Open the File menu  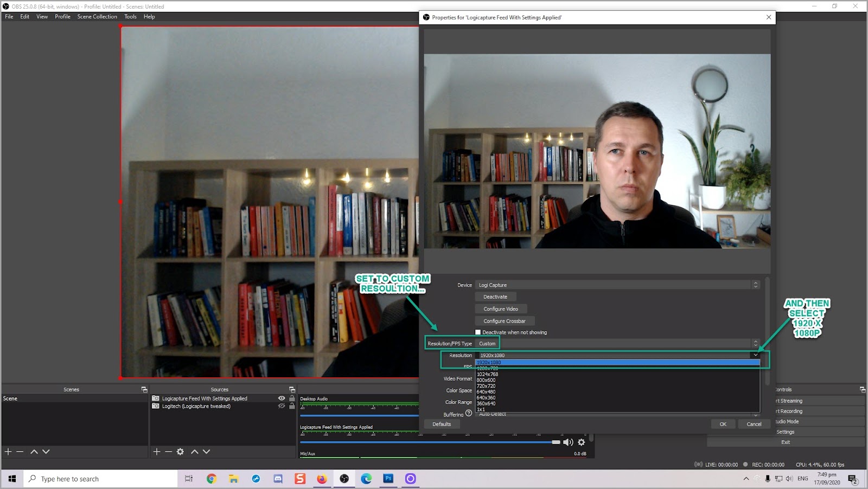pos(9,17)
